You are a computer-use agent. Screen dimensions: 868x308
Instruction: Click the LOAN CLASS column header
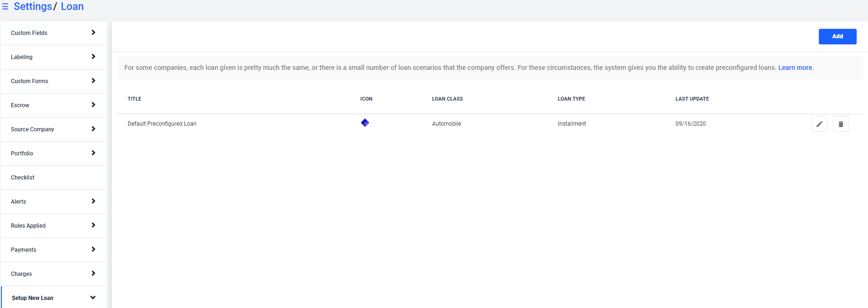[447, 99]
